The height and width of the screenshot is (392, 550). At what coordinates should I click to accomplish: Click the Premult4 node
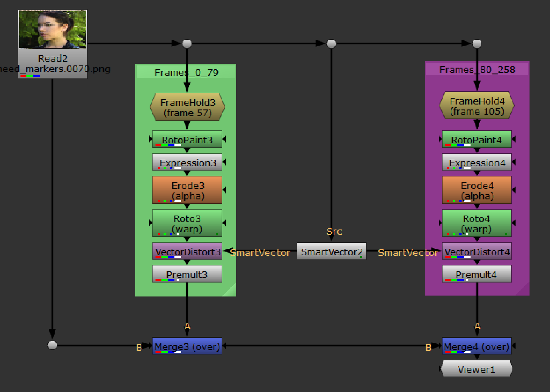tap(476, 274)
